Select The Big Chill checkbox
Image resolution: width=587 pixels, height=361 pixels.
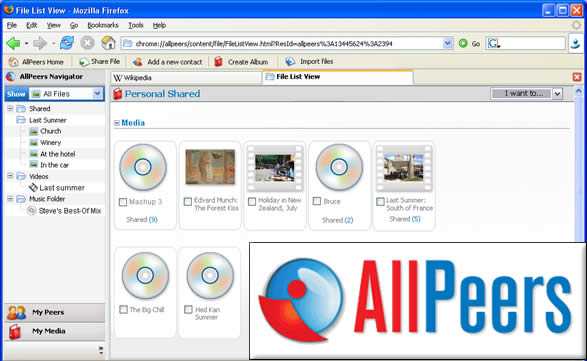coord(123,310)
